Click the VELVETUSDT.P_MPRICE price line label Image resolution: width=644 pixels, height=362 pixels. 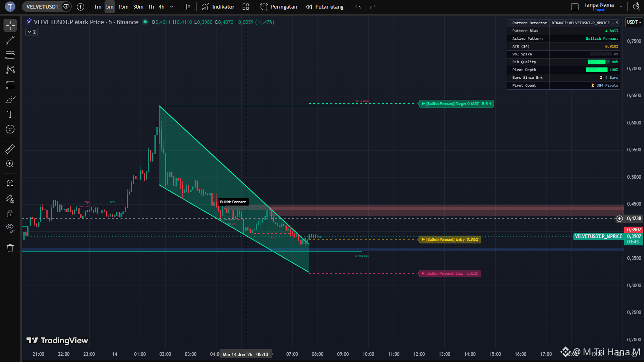click(598, 236)
